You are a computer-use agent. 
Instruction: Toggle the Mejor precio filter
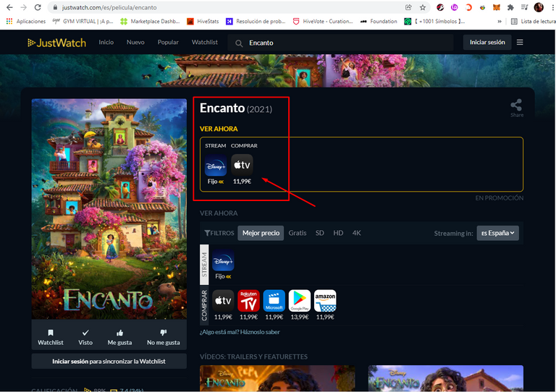(x=261, y=233)
